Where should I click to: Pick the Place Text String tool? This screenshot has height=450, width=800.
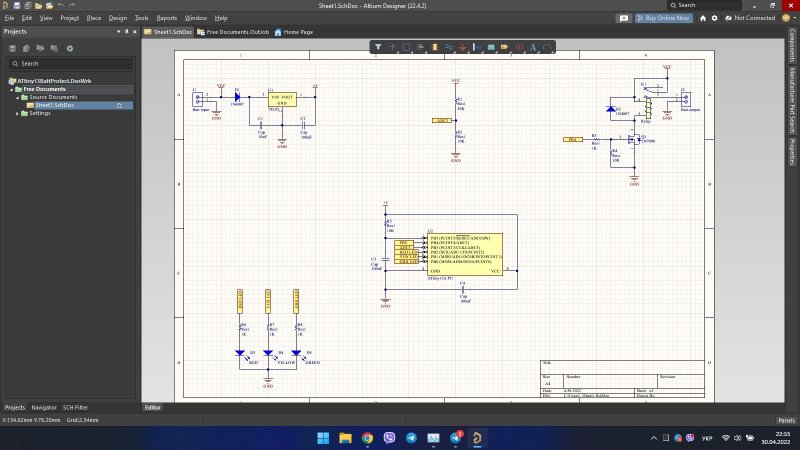[x=533, y=47]
